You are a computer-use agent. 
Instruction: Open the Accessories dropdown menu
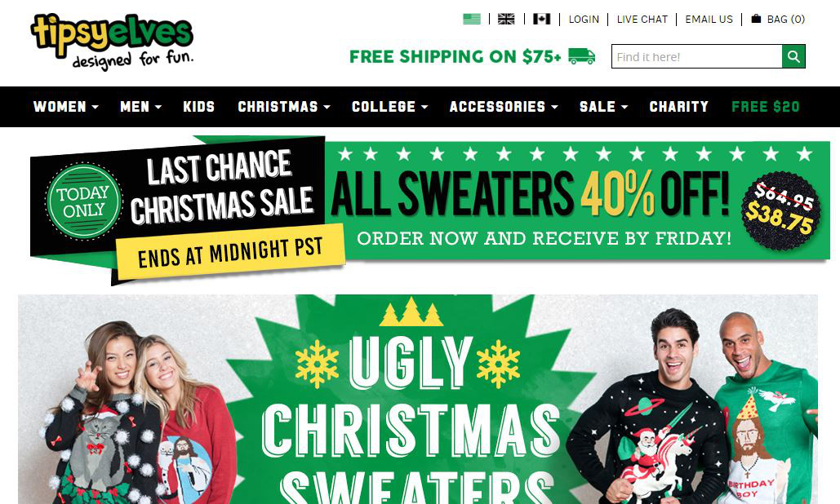pos(504,107)
